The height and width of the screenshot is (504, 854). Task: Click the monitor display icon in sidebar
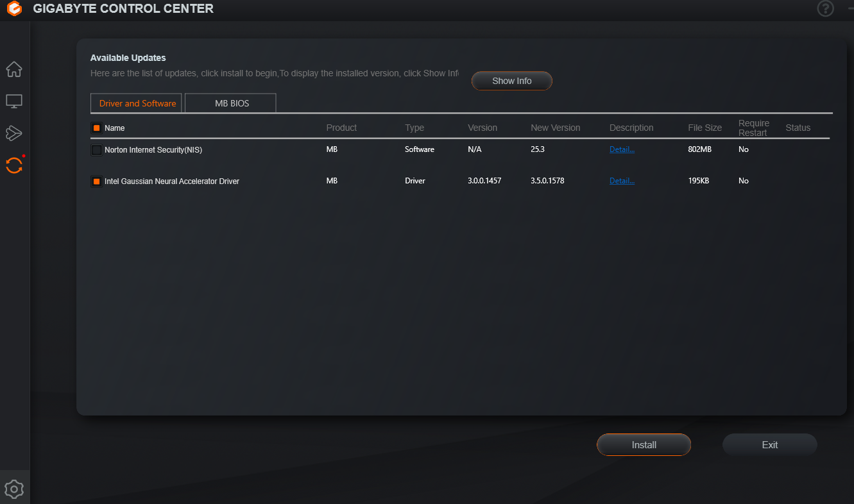(x=14, y=101)
